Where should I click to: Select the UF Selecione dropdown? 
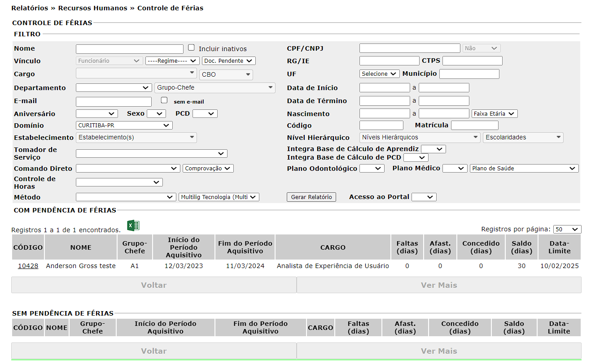click(379, 74)
